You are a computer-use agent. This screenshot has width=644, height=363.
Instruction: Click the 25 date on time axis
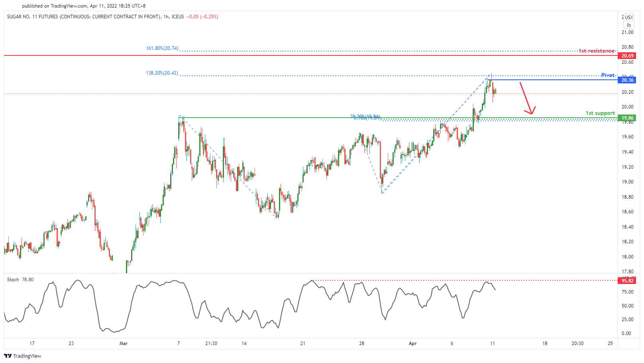coord(610,343)
